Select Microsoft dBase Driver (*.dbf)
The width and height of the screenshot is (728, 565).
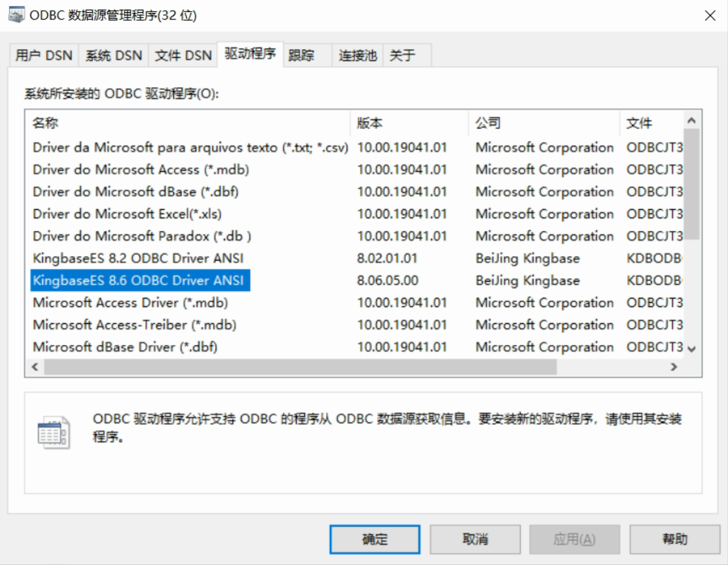[x=125, y=346]
